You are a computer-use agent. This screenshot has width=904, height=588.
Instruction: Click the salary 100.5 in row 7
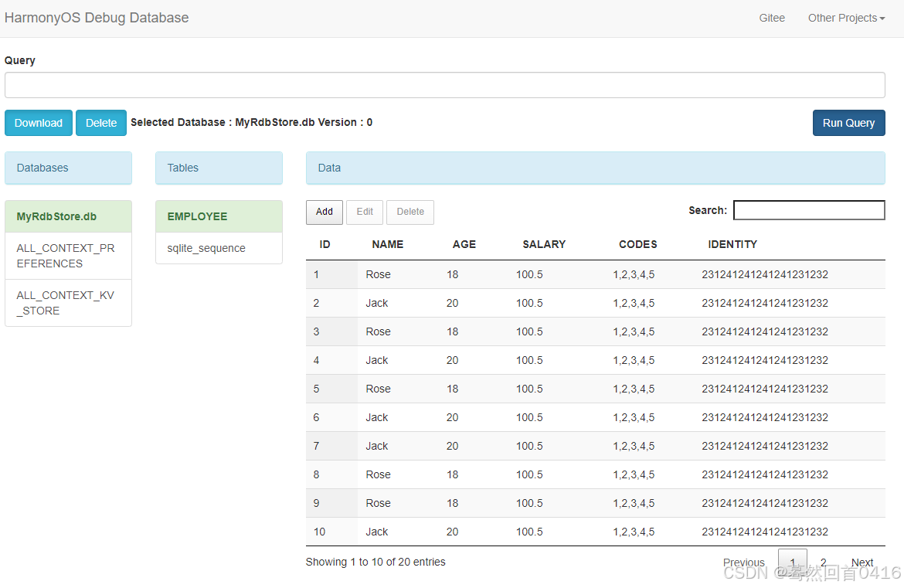tap(529, 446)
